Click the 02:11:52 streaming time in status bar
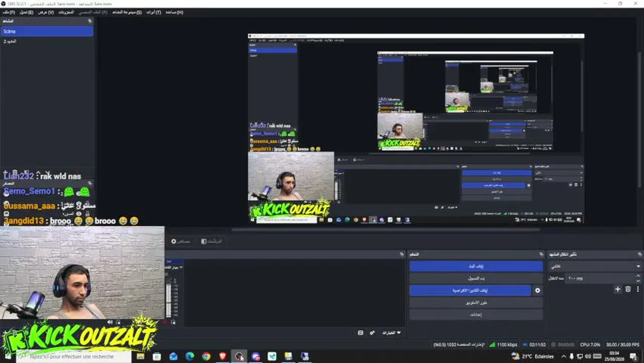This screenshot has height=363, width=644. (535, 345)
